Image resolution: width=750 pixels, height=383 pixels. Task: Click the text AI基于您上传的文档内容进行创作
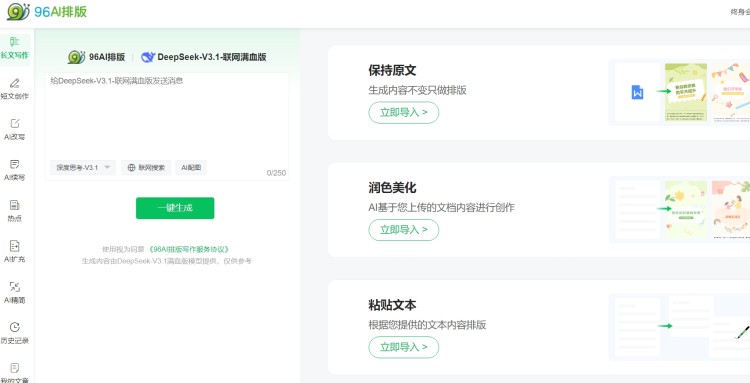[x=441, y=208]
